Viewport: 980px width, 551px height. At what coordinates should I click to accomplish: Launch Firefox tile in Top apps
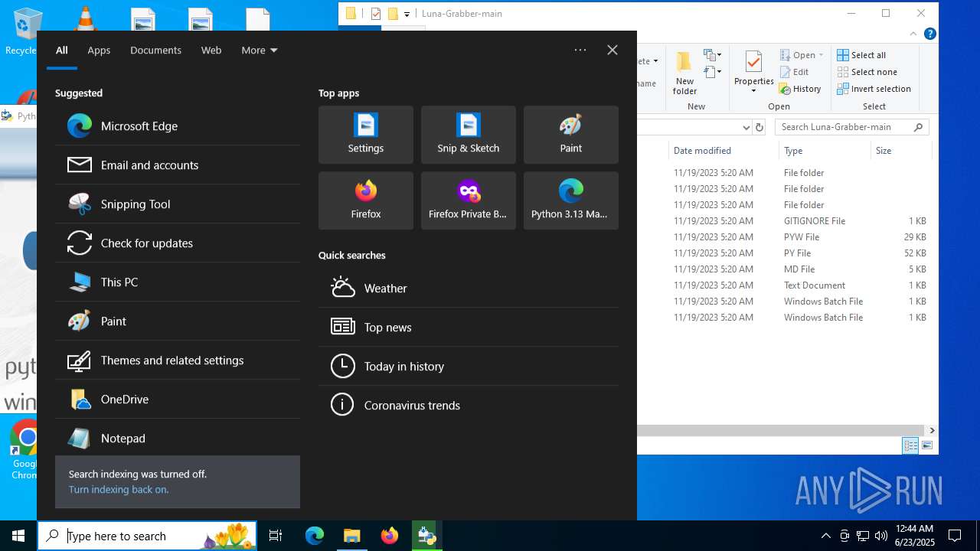pyautogui.click(x=366, y=201)
